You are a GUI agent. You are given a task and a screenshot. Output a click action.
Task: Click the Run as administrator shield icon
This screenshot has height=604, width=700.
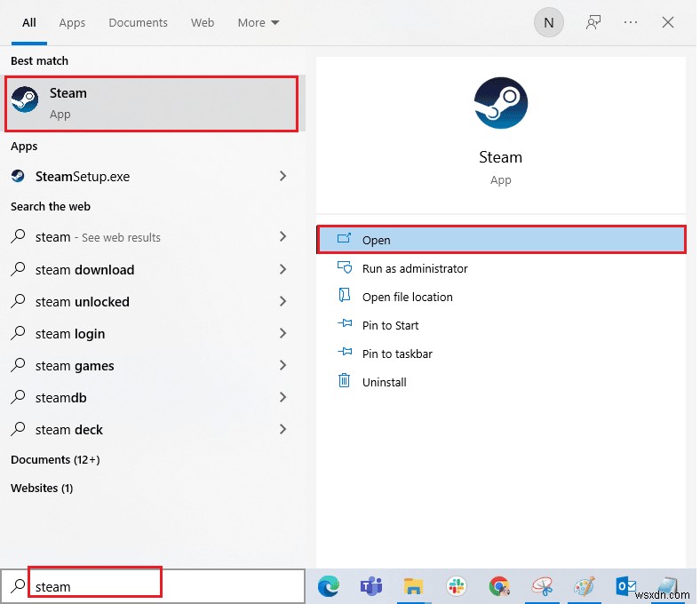(x=345, y=268)
